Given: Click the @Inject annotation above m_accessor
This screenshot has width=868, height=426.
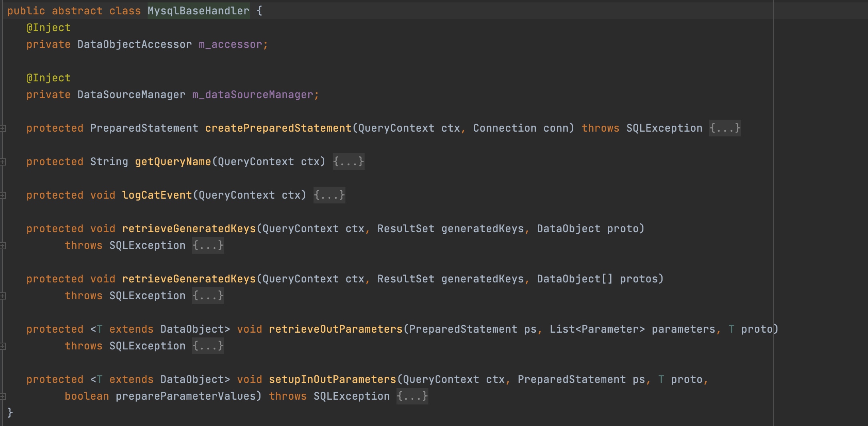Looking at the screenshot, I should tap(48, 28).
